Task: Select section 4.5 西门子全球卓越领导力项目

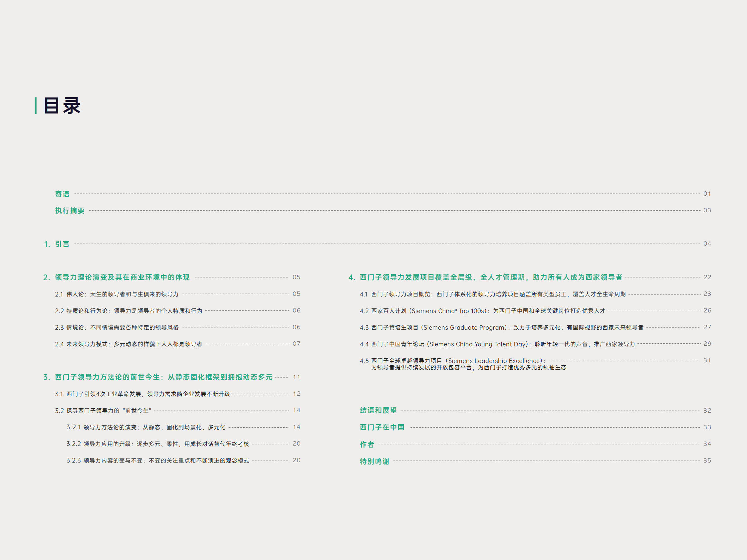Action: click(x=452, y=361)
